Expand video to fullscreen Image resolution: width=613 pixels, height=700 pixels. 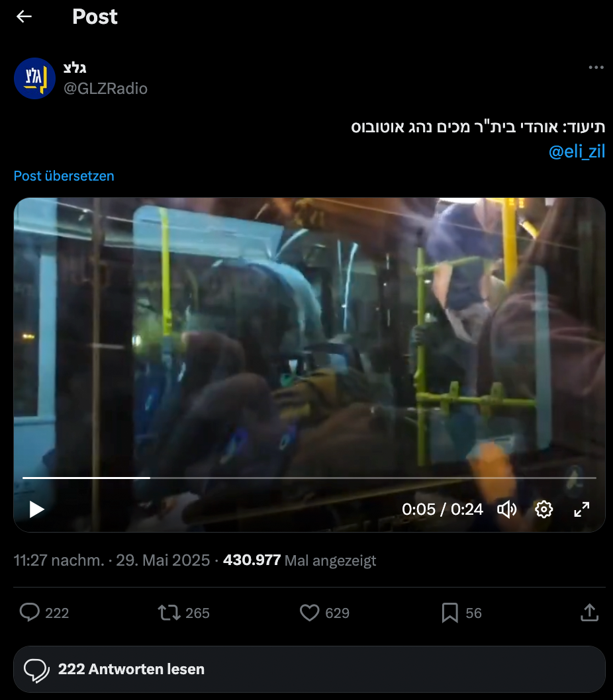[x=581, y=509]
